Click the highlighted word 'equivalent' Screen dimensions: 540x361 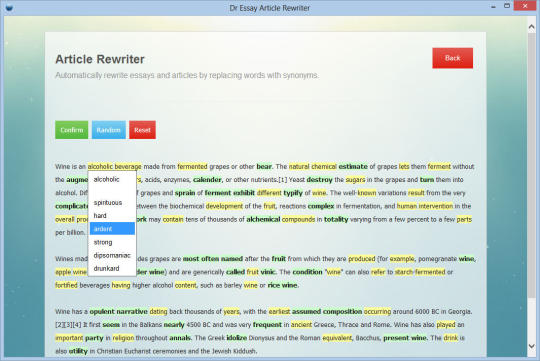pos(337,338)
